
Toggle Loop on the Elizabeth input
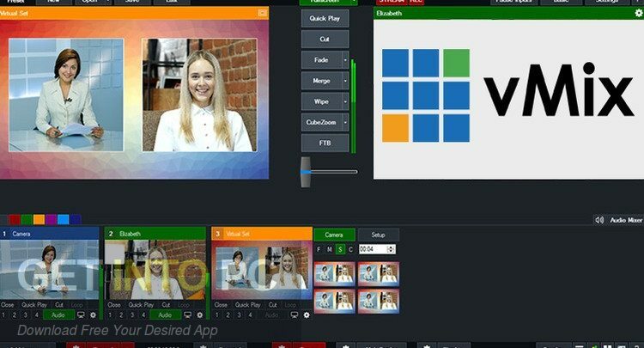[x=184, y=305]
